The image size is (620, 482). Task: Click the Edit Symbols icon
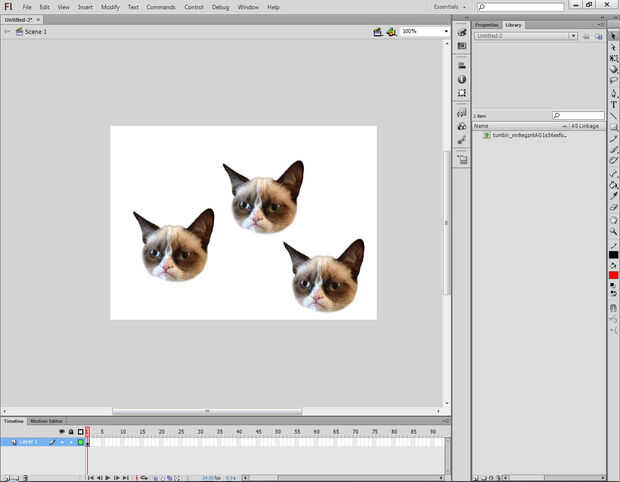(x=391, y=32)
